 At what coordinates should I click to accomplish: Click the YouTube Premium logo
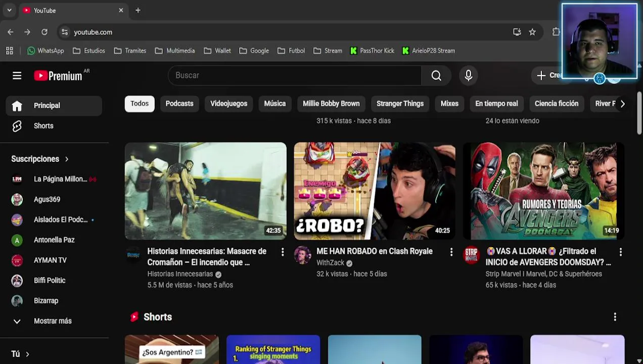click(58, 76)
